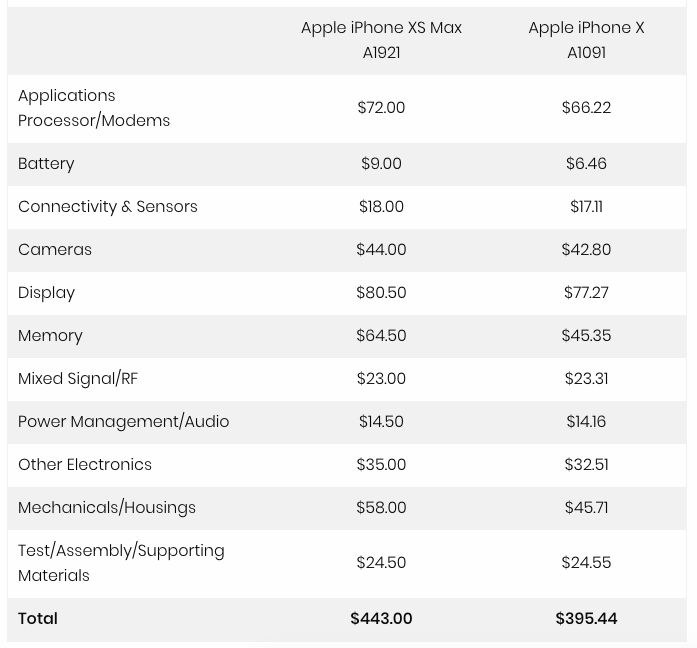This screenshot has height=648, width=697.
Task: Select the Battery row label
Action: point(46,164)
